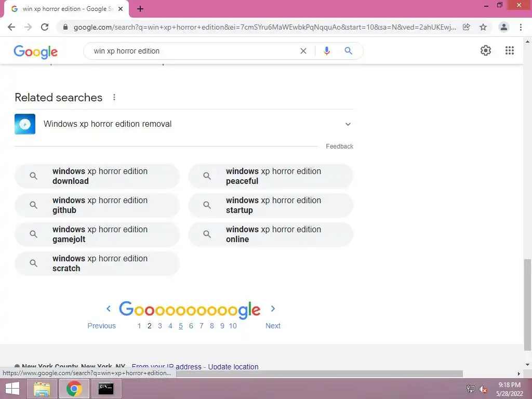This screenshot has height=399, width=532.
Task: Clear the search box with the X icon
Action: click(x=303, y=51)
